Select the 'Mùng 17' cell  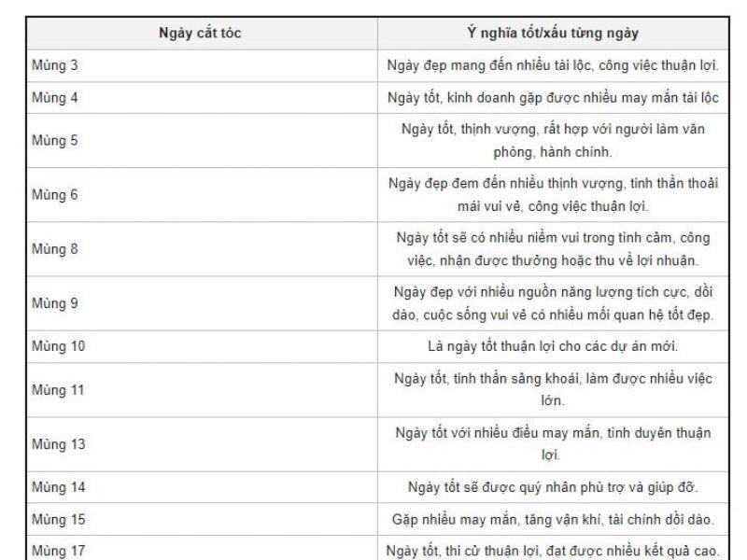(203, 548)
